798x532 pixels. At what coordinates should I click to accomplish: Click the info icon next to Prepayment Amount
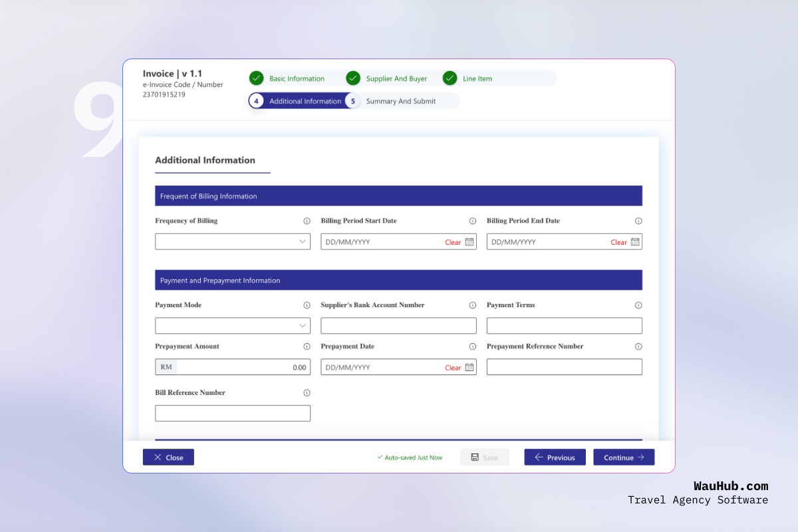click(x=307, y=346)
